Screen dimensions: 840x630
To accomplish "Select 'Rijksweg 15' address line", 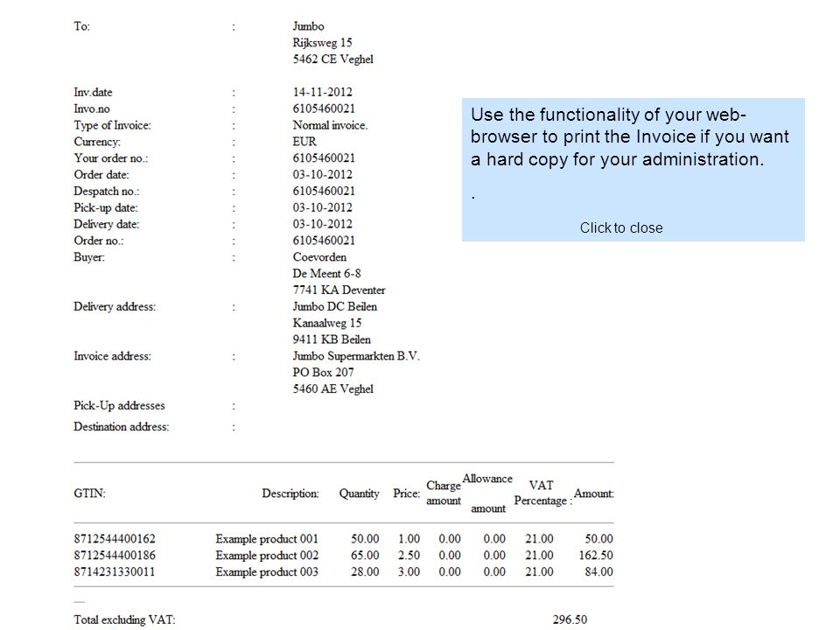I will point(322,43).
